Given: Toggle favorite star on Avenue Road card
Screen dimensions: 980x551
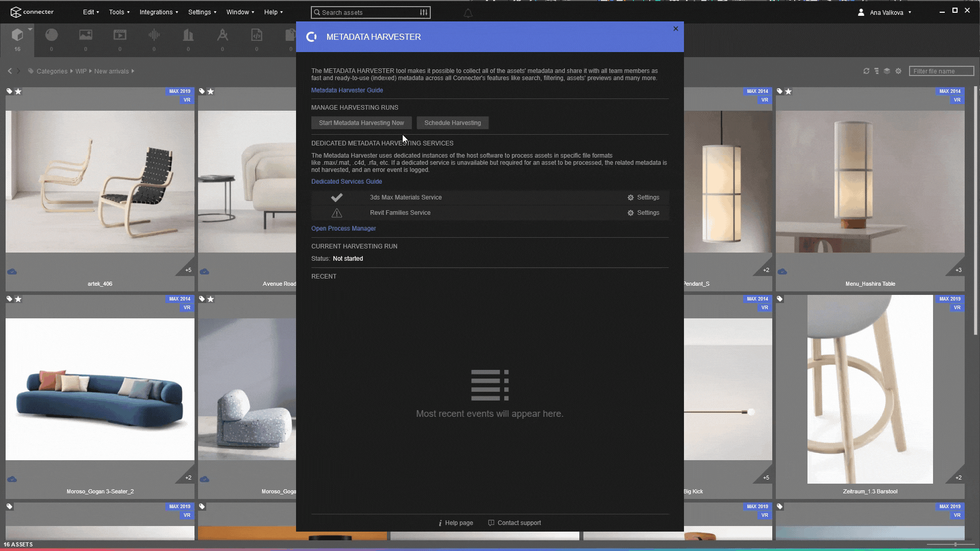Looking at the screenshot, I should click(211, 91).
